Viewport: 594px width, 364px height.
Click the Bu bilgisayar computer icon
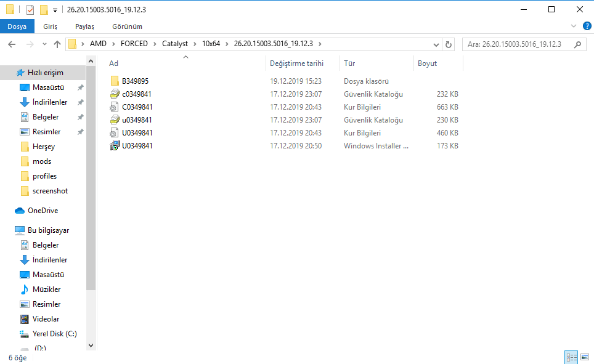(20, 230)
